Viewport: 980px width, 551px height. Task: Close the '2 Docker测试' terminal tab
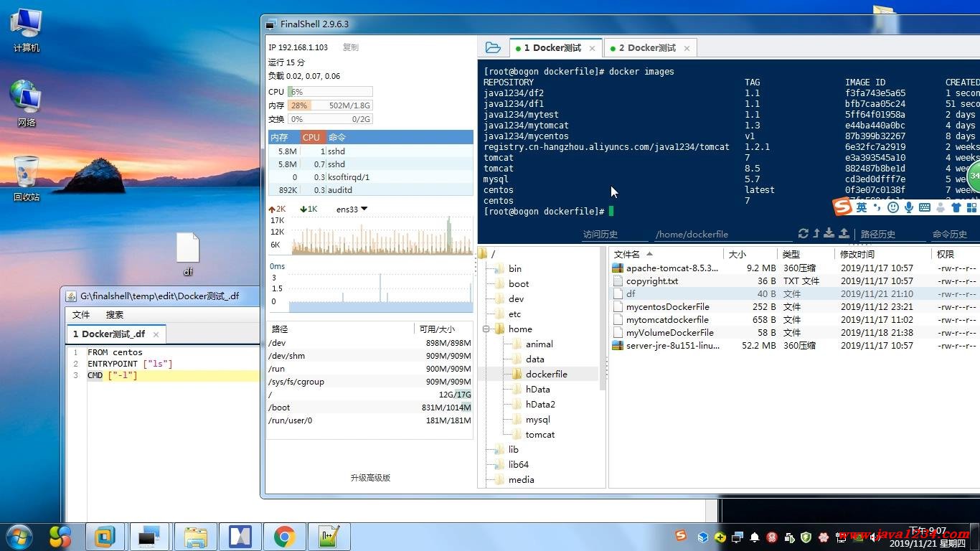tap(687, 48)
